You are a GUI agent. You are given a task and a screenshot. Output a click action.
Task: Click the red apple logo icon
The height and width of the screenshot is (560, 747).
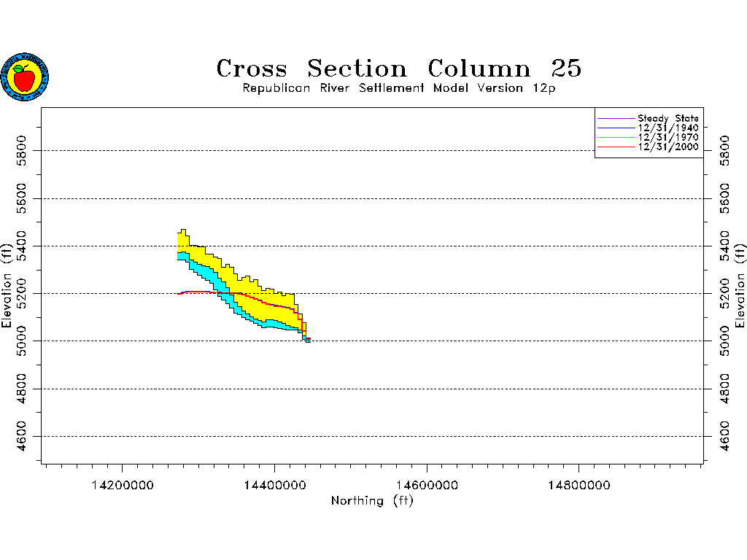point(25,77)
